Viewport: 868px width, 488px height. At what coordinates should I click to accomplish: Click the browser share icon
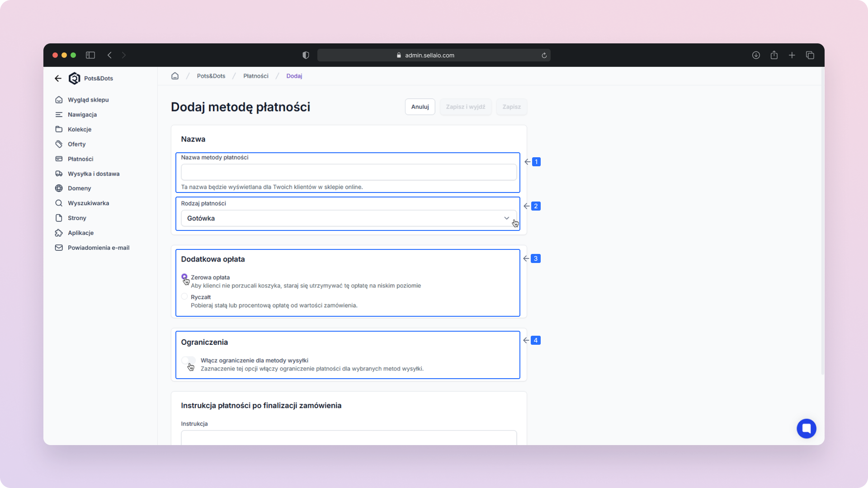[x=774, y=55]
